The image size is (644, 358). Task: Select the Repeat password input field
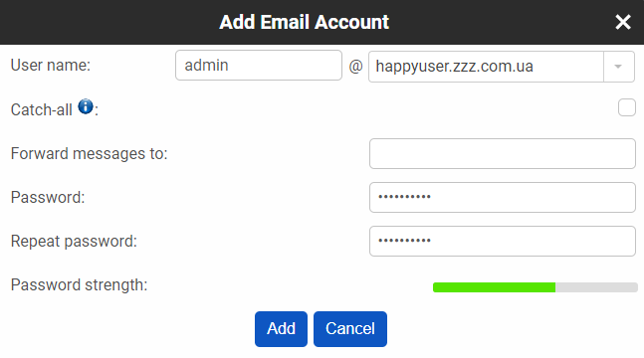(x=503, y=241)
